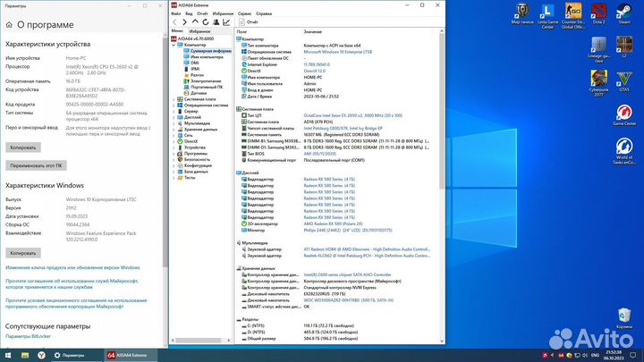644x362 pixels.
Task: Go back with AIDA64 toolbar back arrow
Action: click(x=175, y=22)
